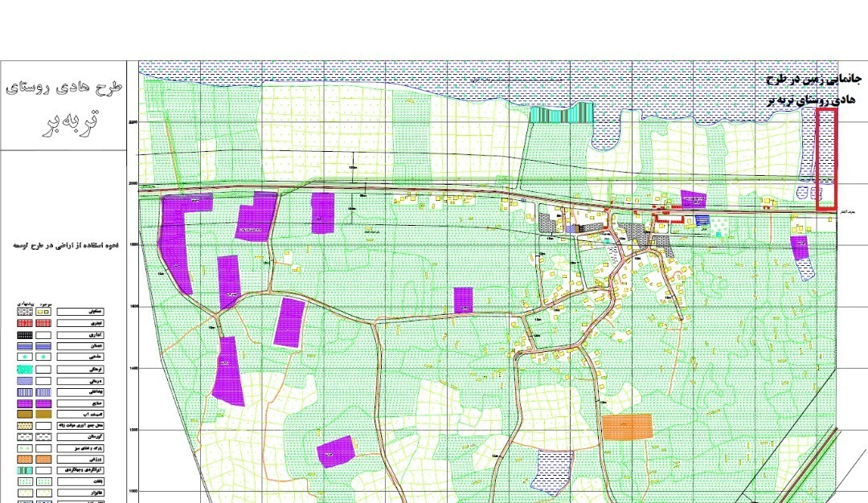Click the teal striped tourism parcel on the map

click(x=561, y=114)
